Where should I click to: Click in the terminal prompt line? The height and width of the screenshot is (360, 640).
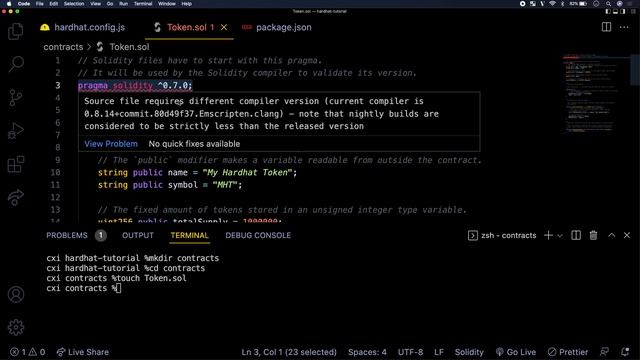[83, 288]
